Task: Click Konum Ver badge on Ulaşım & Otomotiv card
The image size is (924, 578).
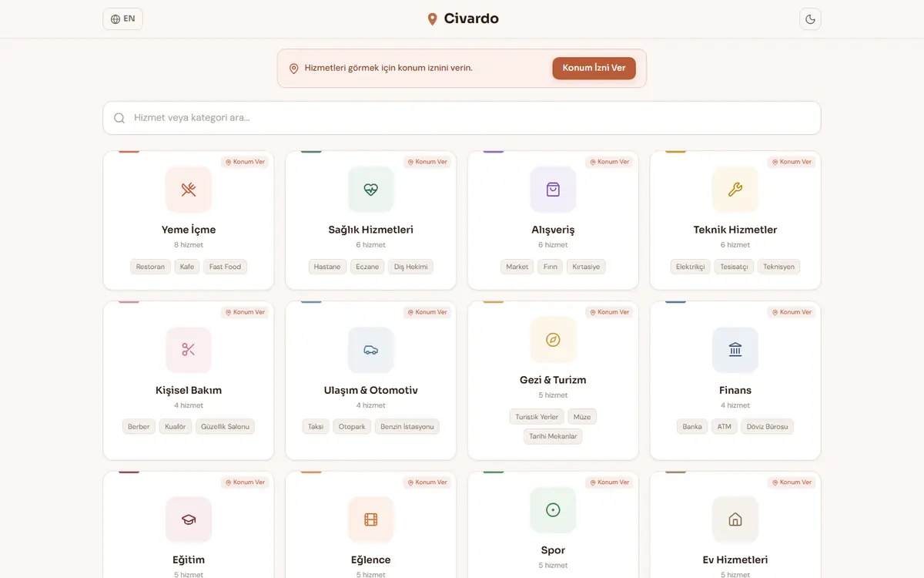Action: [427, 312]
